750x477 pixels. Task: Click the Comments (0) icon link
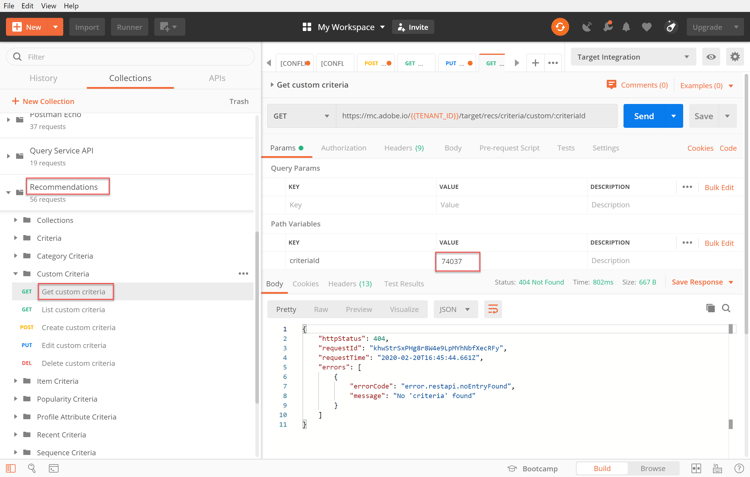tap(637, 85)
